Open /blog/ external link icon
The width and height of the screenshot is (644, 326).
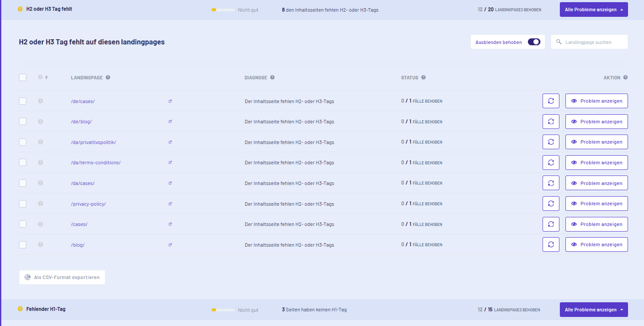coord(170,245)
